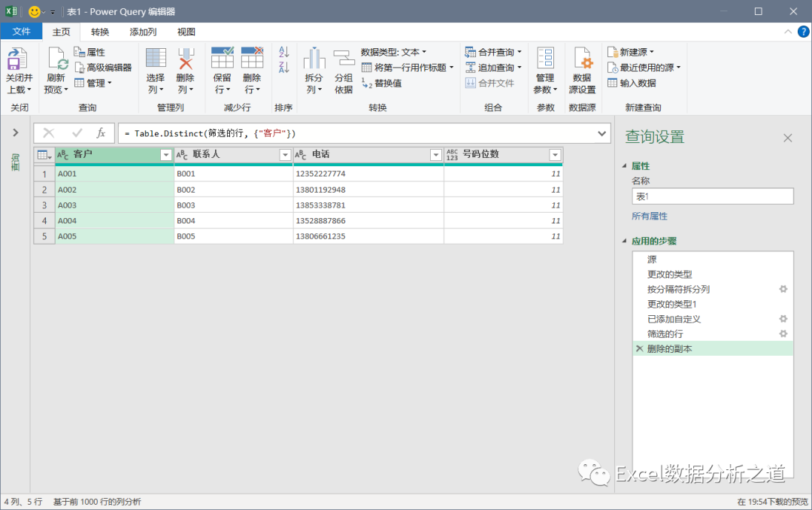The width and height of the screenshot is (812, 510).
Task: Open 电话 column filter dropdown
Action: [435, 154]
